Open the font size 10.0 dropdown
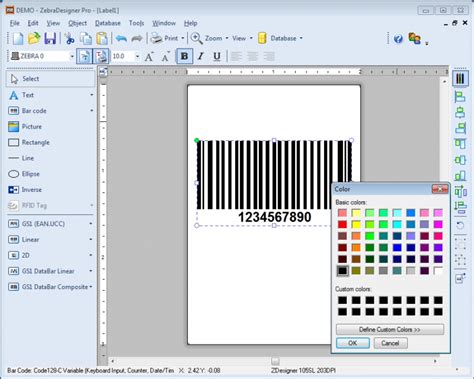Image resolution: width=474 pixels, height=379 pixels. [x=137, y=56]
